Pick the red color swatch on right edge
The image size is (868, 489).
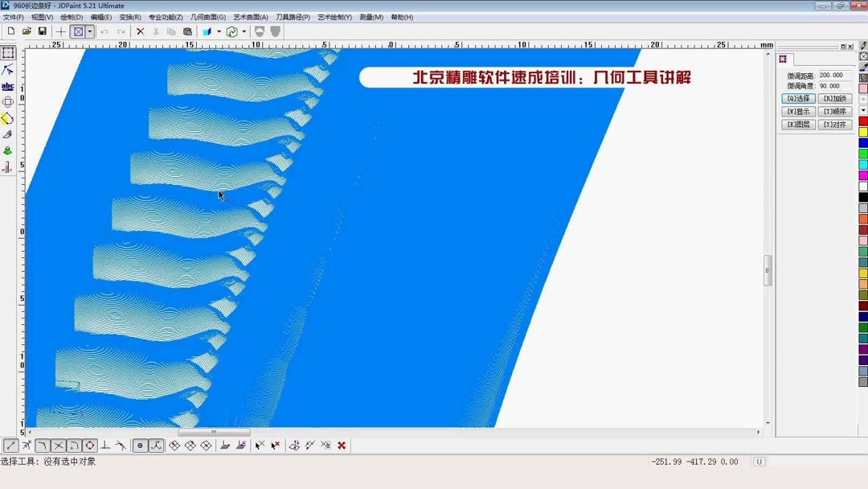click(862, 119)
